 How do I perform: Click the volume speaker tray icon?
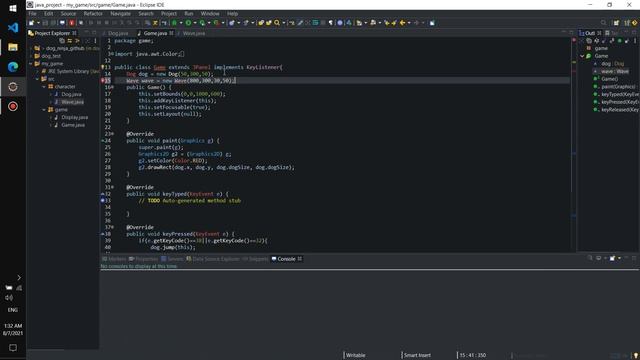point(9,298)
